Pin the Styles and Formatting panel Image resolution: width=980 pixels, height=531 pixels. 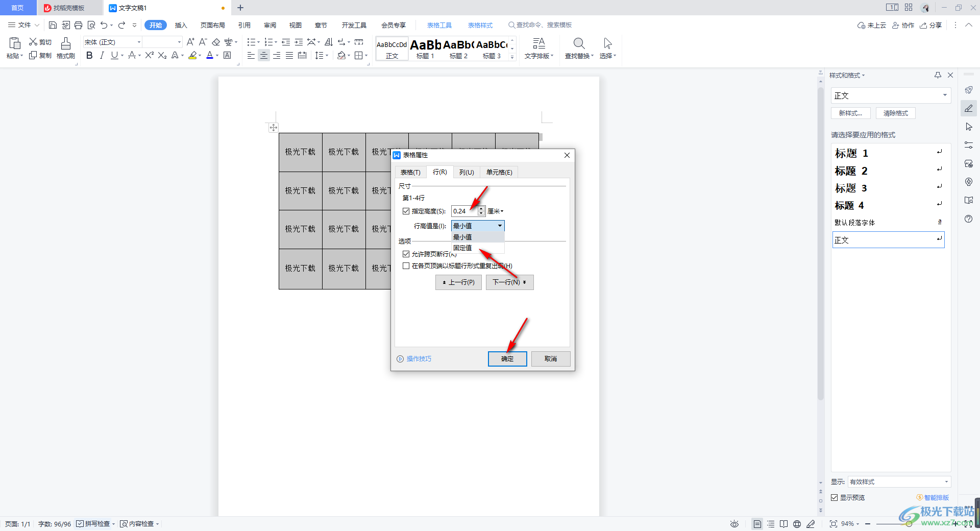pyautogui.click(x=938, y=75)
